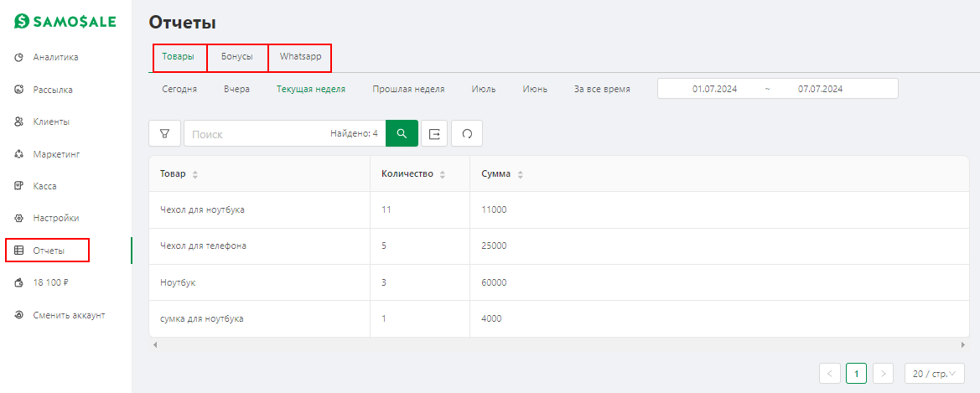Open Отчеты in the sidebar
The height and width of the screenshot is (393, 980).
click(x=48, y=250)
